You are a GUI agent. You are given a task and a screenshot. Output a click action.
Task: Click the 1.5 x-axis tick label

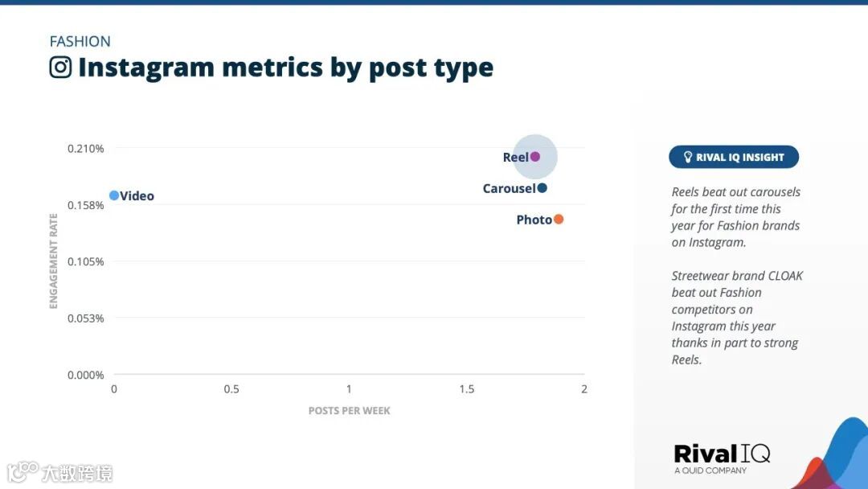click(x=467, y=389)
